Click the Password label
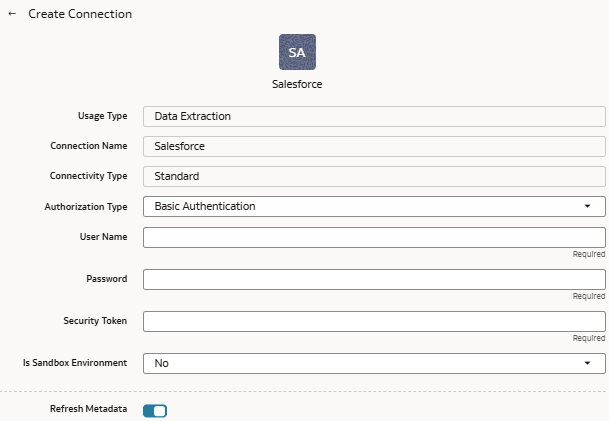The height and width of the screenshot is (421, 609). (107, 278)
